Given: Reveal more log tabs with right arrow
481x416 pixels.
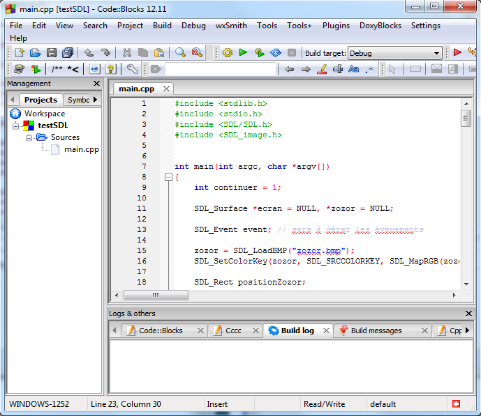Looking at the screenshot, I should (467, 330).
